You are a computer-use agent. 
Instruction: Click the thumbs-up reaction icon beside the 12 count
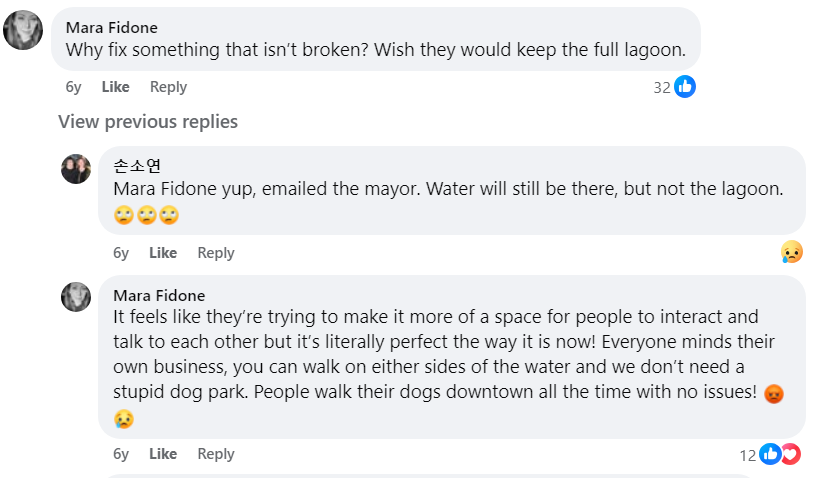tap(769, 454)
